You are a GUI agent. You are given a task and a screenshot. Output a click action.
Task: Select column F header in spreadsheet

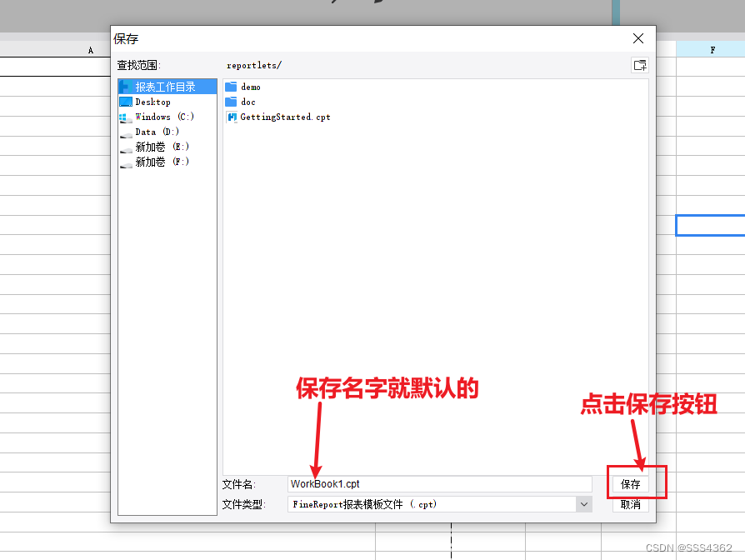[x=712, y=49]
